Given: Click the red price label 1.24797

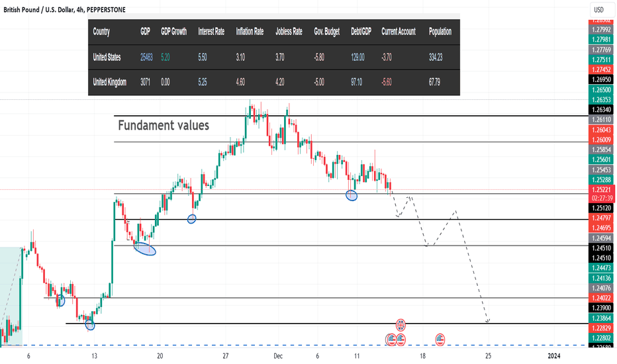Looking at the screenshot, I should (x=601, y=218).
